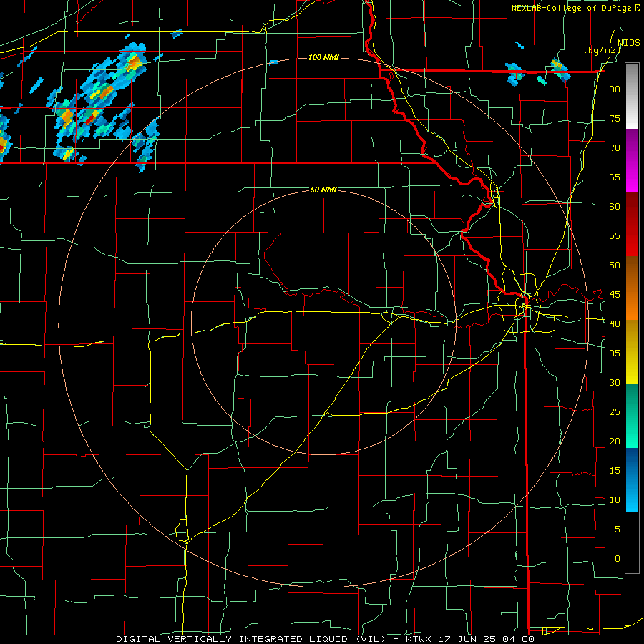Select the magenta-purple segment of the color bar
Image resolution: width=644 pixels, height=644 pixels.
[x=632, y=160]
